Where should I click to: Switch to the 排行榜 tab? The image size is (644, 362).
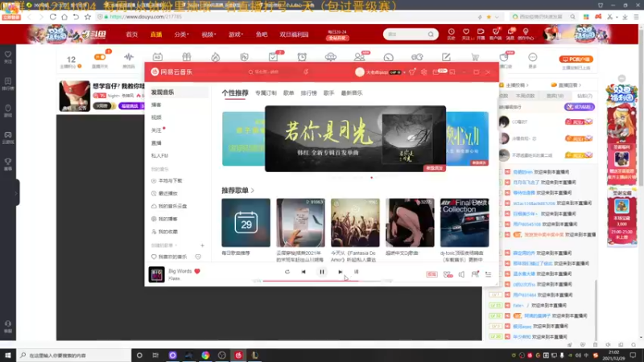coord(308,93)
